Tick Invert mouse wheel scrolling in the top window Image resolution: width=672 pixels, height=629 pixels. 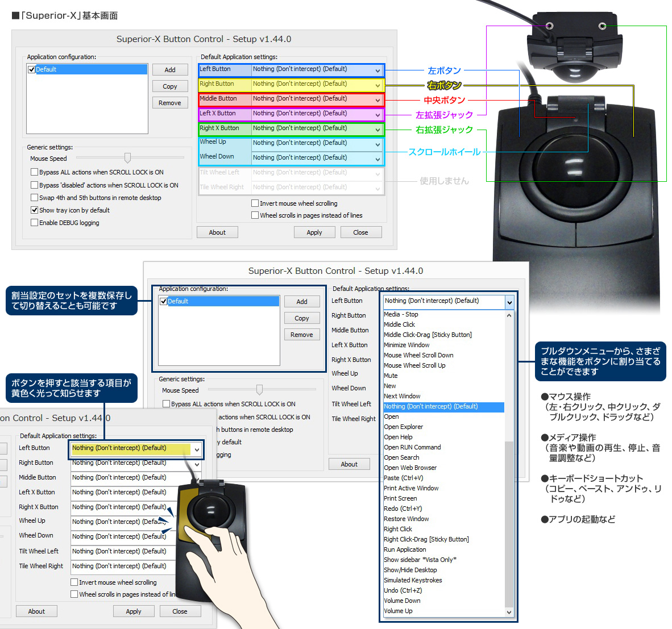(255, 203)
